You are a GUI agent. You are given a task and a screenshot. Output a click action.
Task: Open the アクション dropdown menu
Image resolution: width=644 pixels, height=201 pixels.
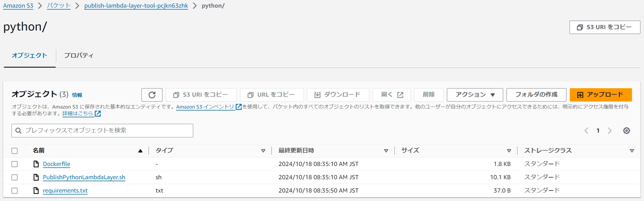[475, 95]
